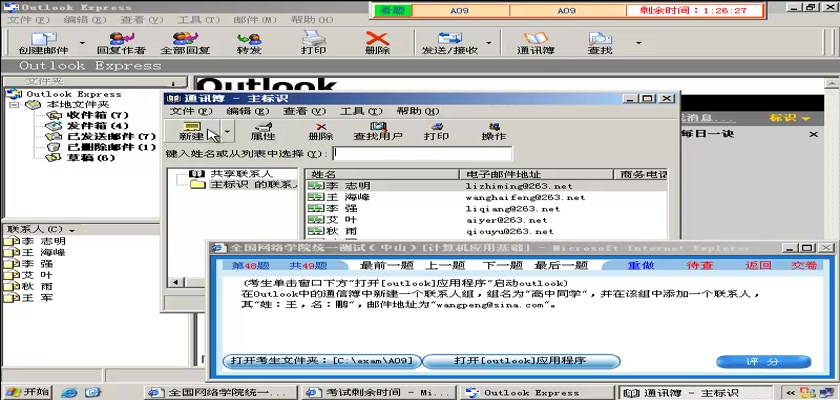Image resolution: width=840 pixels, height=400 pixels.
Task: Close 每日一诀 pane with X
Action: coord(814,134)
